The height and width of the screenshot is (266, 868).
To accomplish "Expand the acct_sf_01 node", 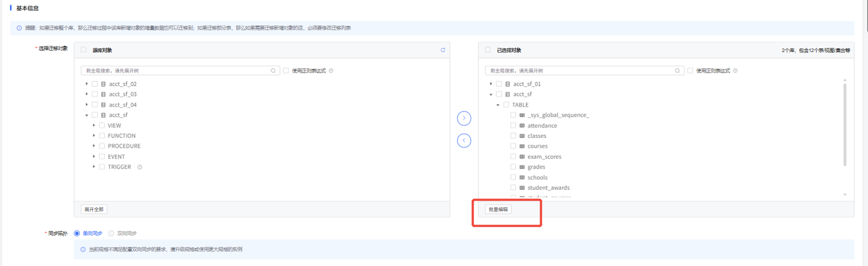I will [x=491, y=84].
